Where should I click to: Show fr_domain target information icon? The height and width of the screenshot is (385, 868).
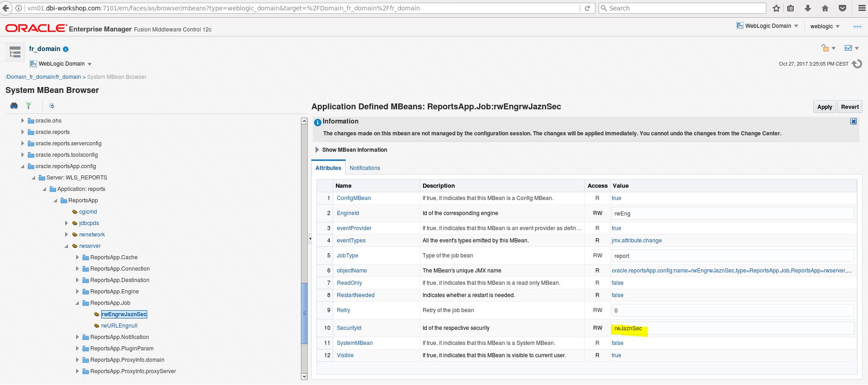(x=66, y=49)
